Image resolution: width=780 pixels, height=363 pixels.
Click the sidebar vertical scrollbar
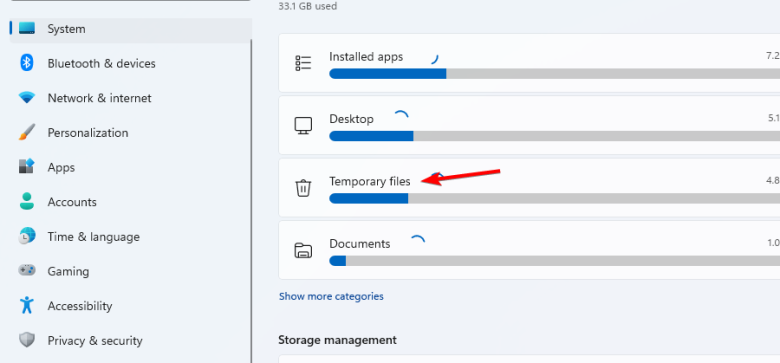click(x=252, y=201)
